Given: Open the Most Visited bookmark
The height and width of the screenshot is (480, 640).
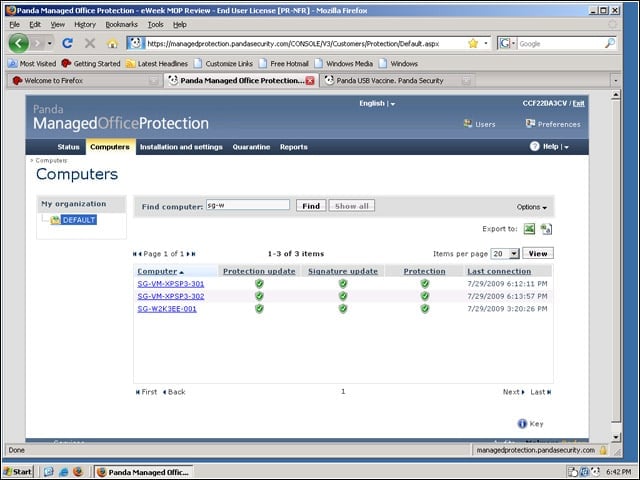Looking at the screenshot, I should pos(32,64).
